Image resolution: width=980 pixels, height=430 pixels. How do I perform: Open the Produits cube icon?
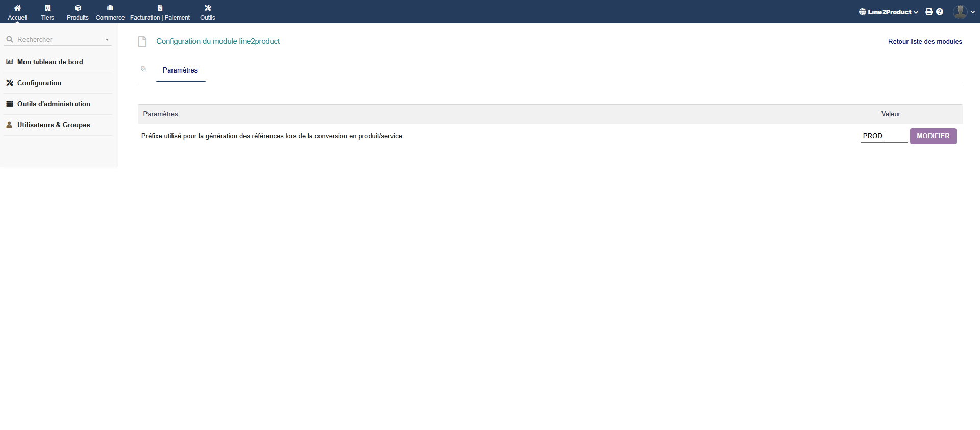pyautogui.click(x=78, y=8)
